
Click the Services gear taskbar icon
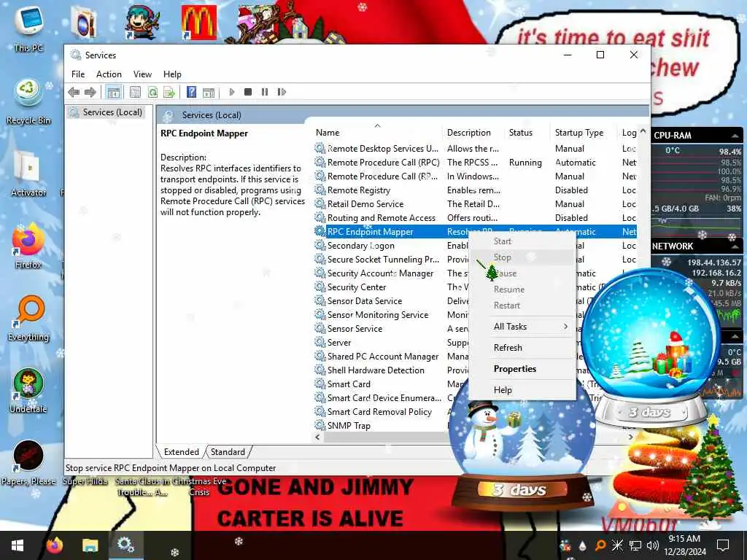(x=125, y=545)
